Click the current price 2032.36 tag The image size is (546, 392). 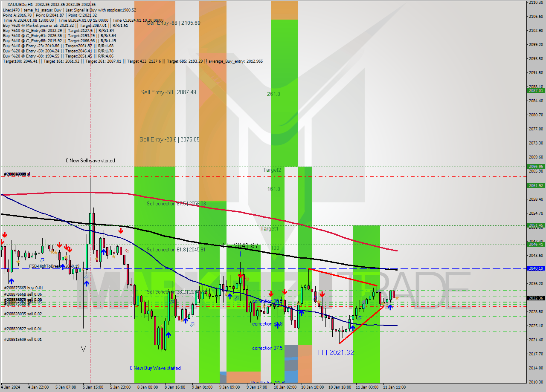point(536,298)
